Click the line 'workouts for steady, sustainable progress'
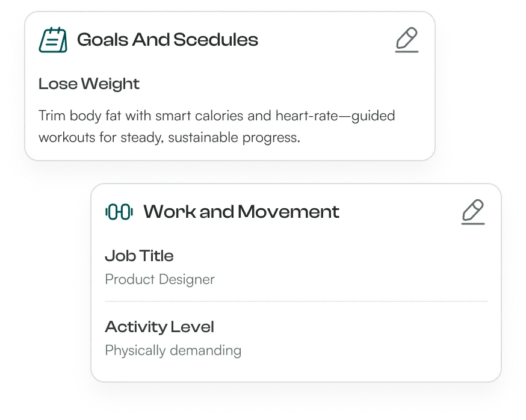Viewport: 526px width, 420px height. tap(169, 137)
